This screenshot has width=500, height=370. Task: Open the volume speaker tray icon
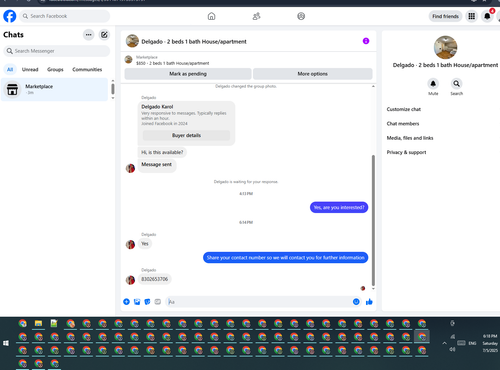(x=452, y=349)
